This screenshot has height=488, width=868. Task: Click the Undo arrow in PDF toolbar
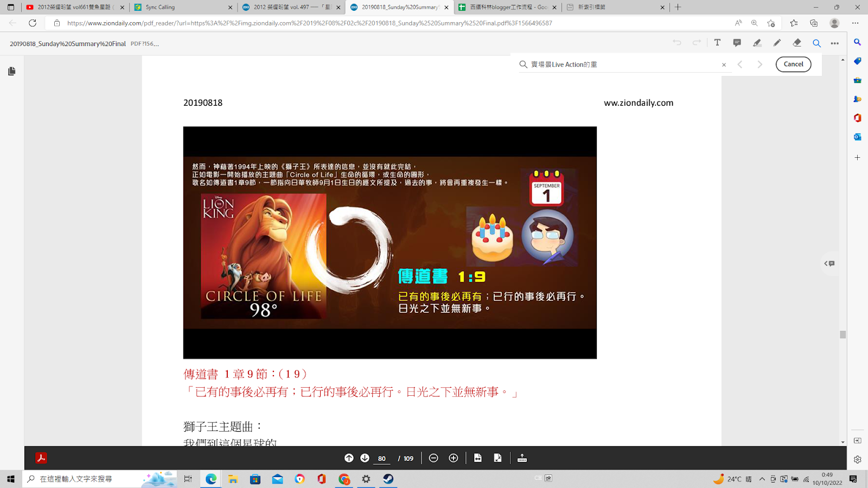point(677,43)
